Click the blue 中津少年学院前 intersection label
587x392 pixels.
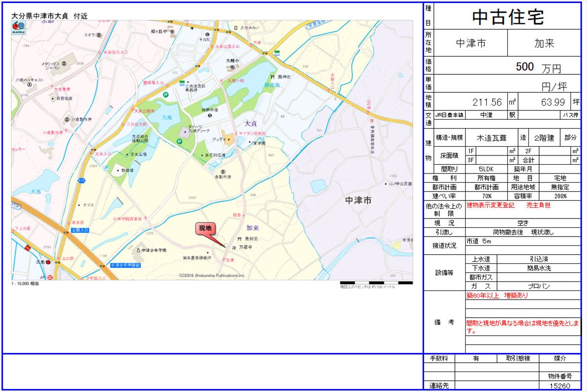pyautogui.click(x=125, y=265)
